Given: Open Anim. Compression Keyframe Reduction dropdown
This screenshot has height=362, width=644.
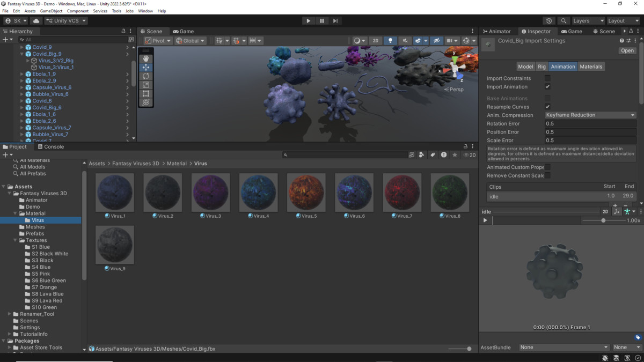Looking at the screenshot, I should 590,115.
